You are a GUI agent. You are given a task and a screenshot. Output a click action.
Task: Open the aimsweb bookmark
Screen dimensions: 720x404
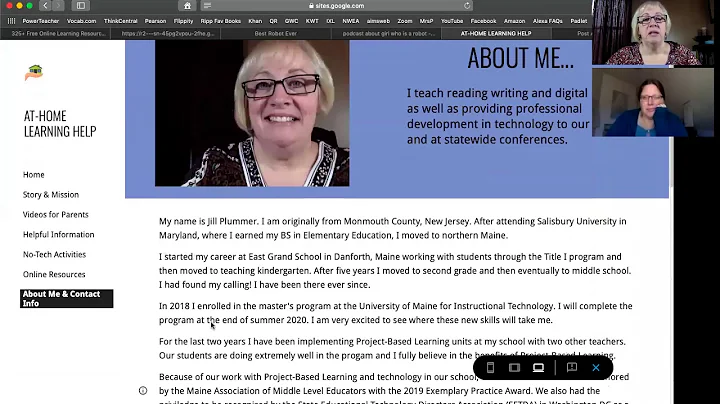tap(378, 21)
